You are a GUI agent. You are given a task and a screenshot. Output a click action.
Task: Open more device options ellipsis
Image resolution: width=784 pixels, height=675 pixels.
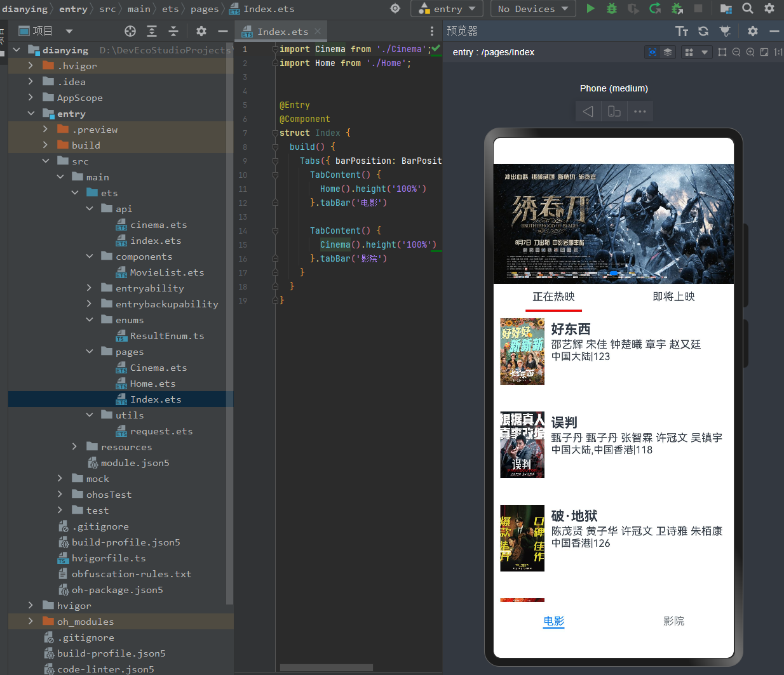tap(640, 111)
